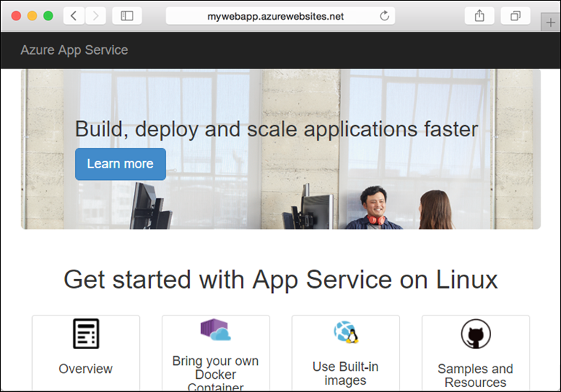Add a new tab with plus button

551,23
